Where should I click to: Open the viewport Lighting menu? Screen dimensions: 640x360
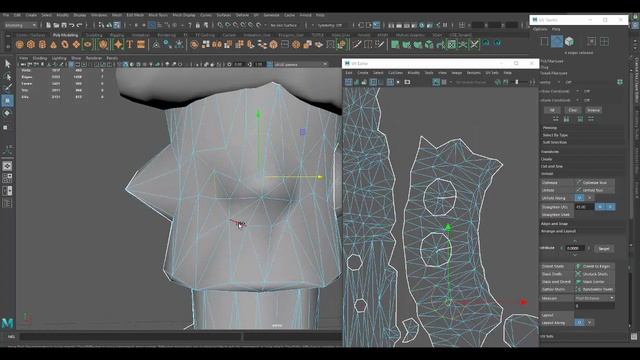(59, 58)
